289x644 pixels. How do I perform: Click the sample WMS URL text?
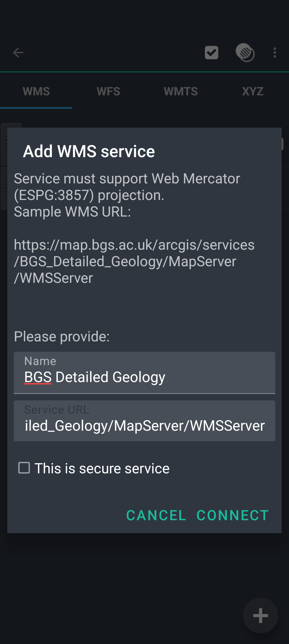pos(134,261)
